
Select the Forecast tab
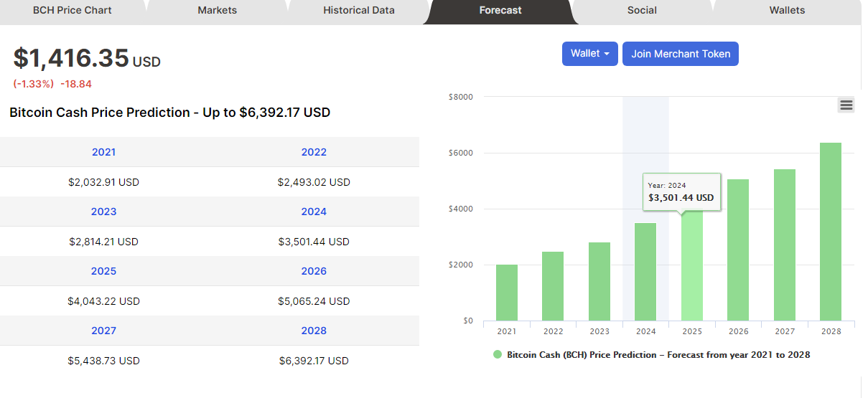pos(501,11)
